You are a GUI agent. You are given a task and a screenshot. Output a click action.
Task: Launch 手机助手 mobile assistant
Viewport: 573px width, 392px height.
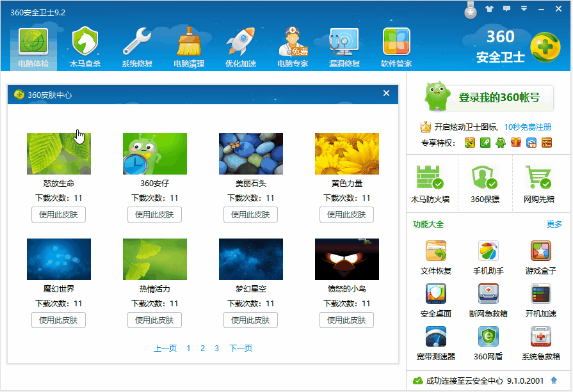pyautogui.click(x=488, y=257)
